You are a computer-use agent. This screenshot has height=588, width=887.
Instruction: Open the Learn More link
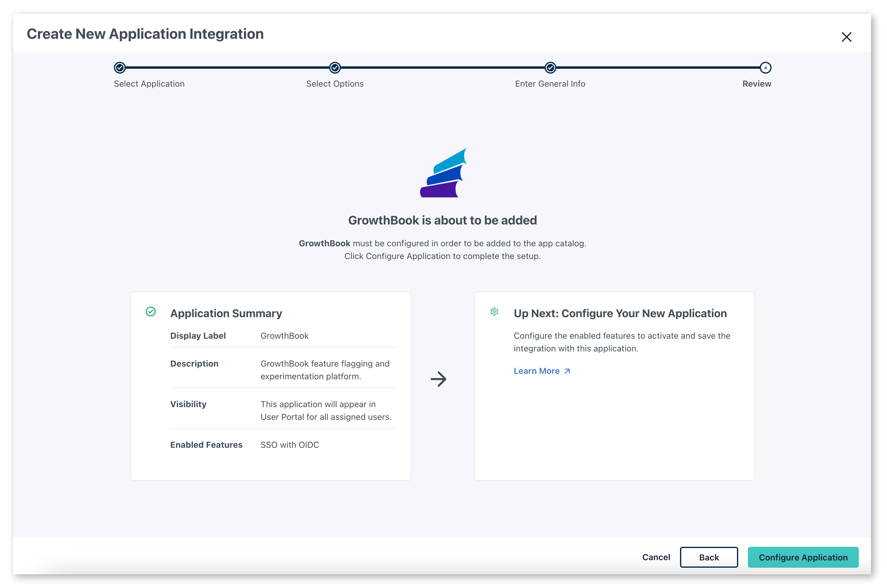pos(542,370)
